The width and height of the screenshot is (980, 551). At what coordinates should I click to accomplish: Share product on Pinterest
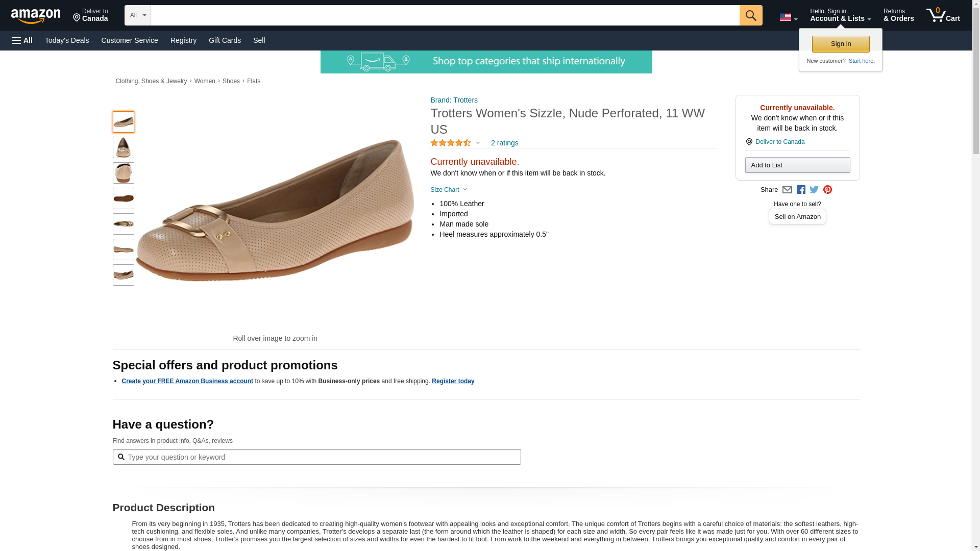pos(827,190)
